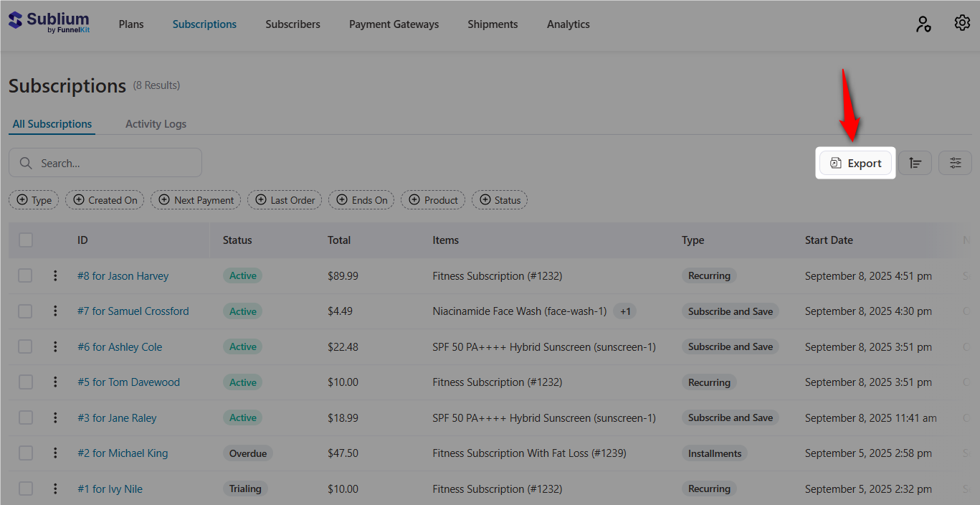Open the Created On filter
Viewport: 980px width, 505px height.
point(105,199)
